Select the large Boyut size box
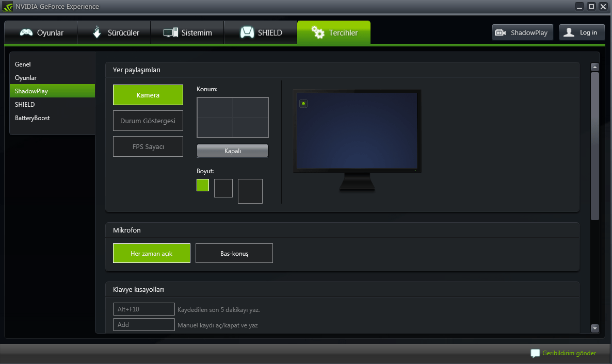612x364 pixels. 250,191
